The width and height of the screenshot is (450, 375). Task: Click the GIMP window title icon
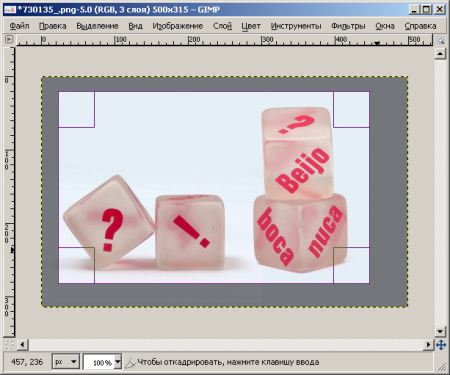9,10
